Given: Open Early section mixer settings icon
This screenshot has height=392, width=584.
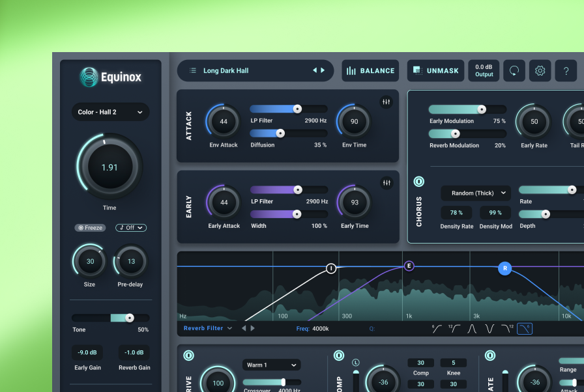Looking at the screenshot, I should [x=387, y=183].
